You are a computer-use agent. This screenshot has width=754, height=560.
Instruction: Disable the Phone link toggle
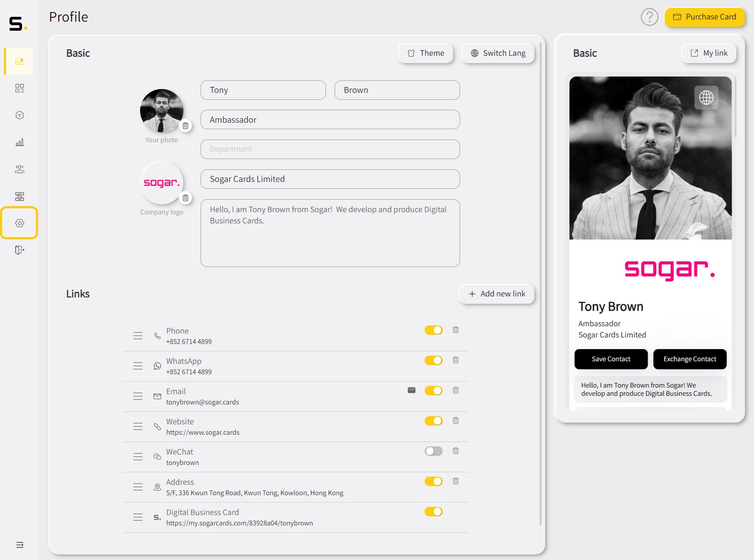(433, 330)
